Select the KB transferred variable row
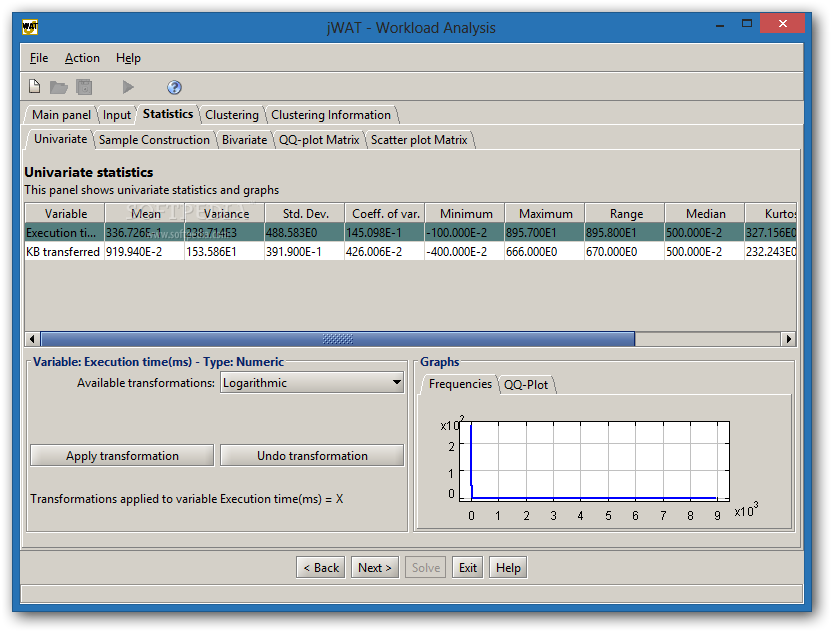 (411, 252)
